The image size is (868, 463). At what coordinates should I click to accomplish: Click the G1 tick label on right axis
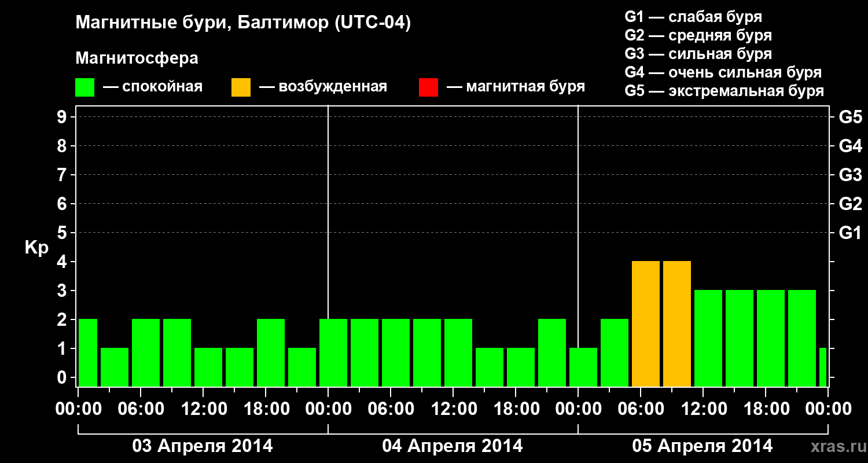point(850,233)
